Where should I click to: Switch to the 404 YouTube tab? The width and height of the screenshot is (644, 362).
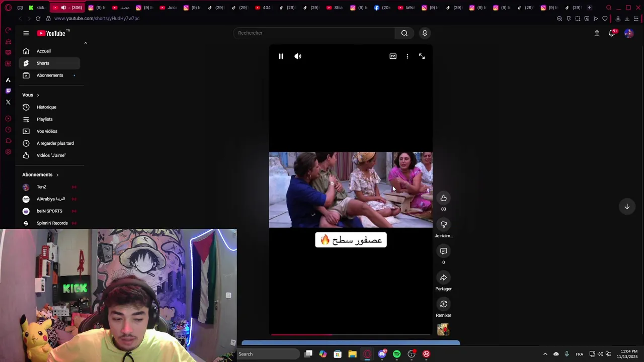coord(264,8)
